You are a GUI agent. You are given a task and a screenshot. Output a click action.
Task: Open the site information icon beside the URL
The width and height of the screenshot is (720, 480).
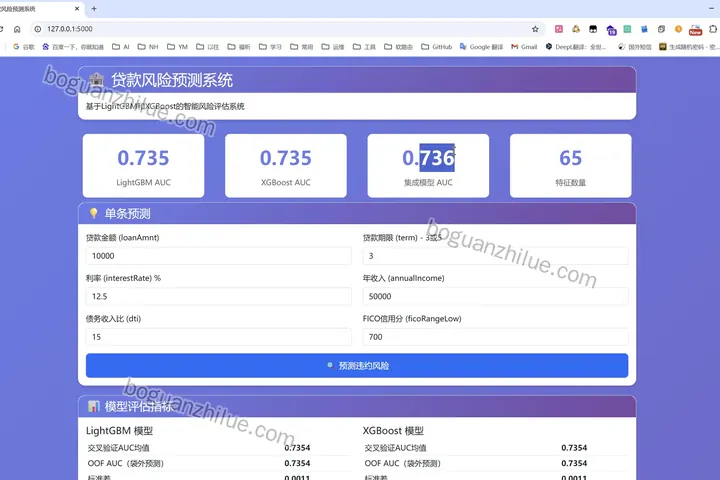coord(38,29)
